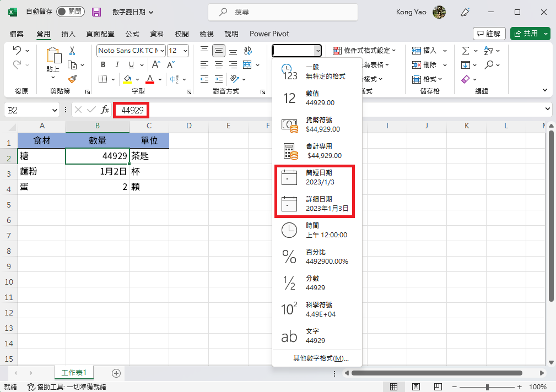Click the Save floppy disk icon

tap(96, 12)
